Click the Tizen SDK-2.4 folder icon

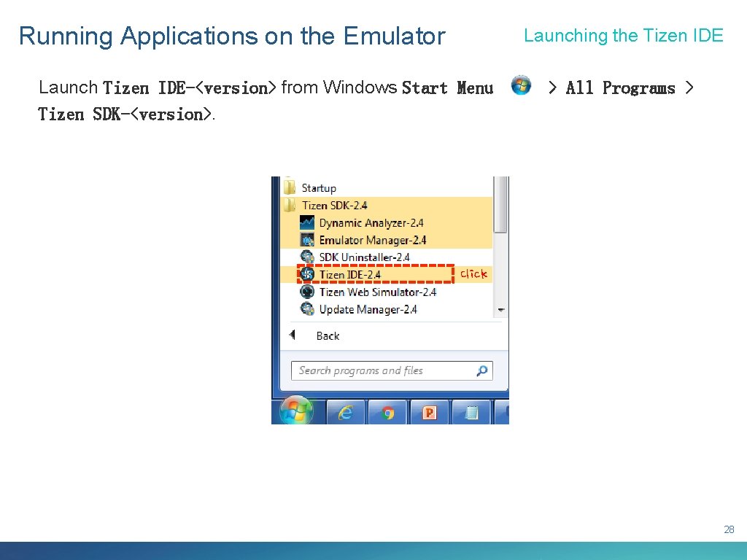[x=289, y=205]
